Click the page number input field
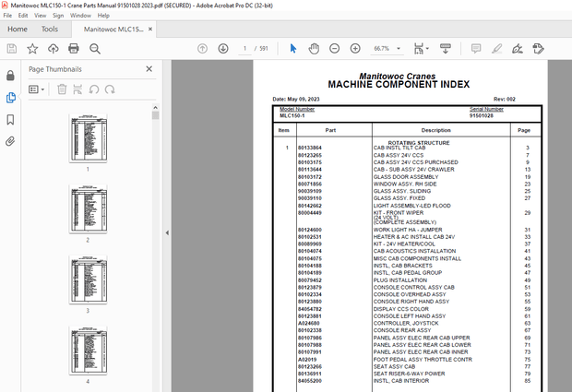The image size is (572, 392). coord(244,49)
